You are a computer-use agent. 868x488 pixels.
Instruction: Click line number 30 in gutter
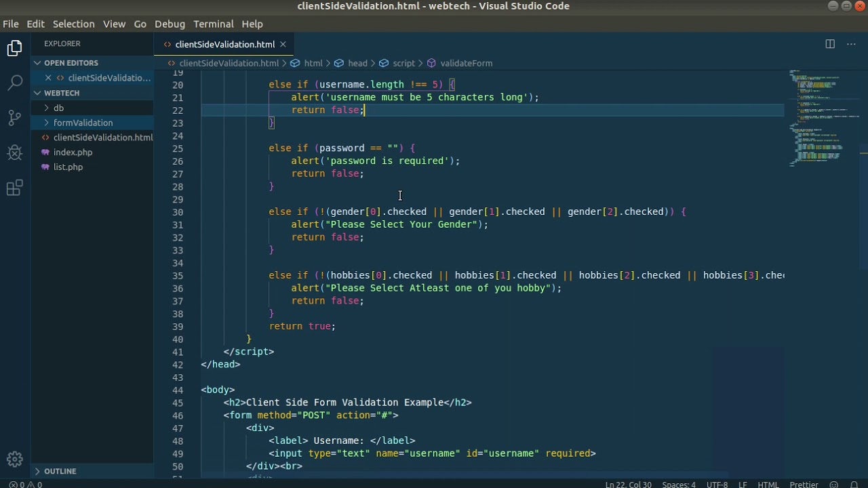click(x=177, y=211)
